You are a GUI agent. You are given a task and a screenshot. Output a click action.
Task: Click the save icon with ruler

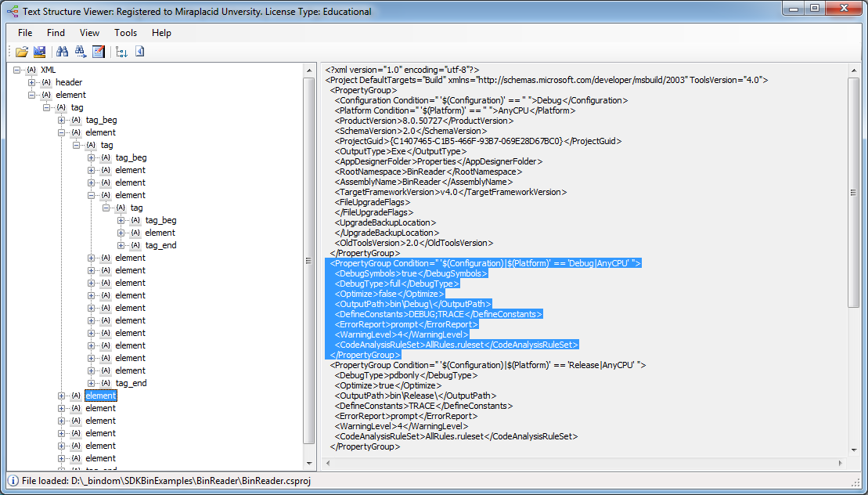pyautogui.click(x=39, y=52)
